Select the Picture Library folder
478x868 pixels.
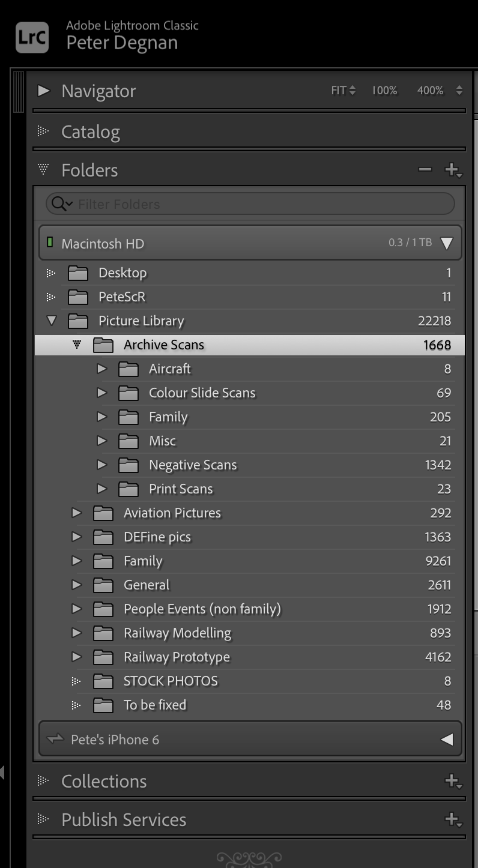click(x=141, y=321)
